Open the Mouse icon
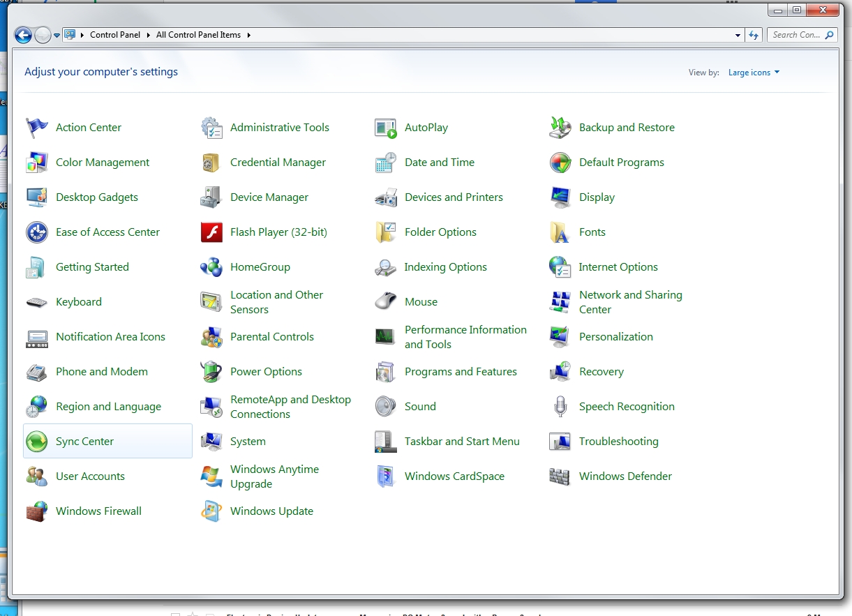This screenshot has width=852, height=616. 386,302
